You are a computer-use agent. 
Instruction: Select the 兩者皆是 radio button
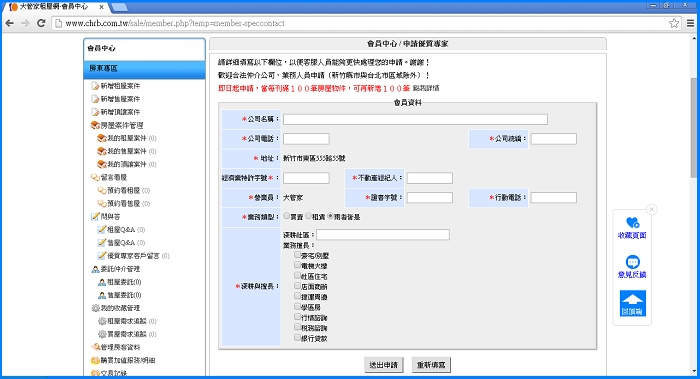click(330, 216)
